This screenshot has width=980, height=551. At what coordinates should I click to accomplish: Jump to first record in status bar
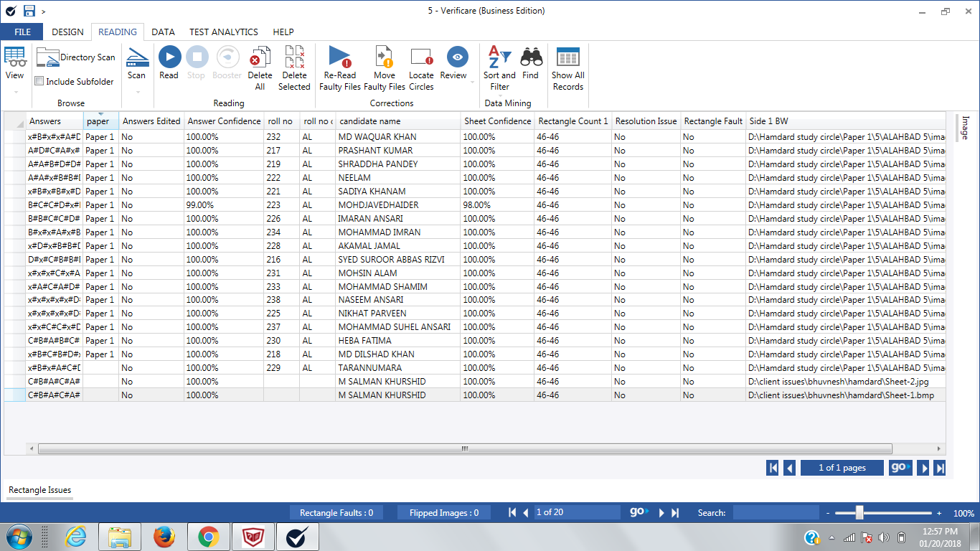pyautogui.click(x=512, y=512)
